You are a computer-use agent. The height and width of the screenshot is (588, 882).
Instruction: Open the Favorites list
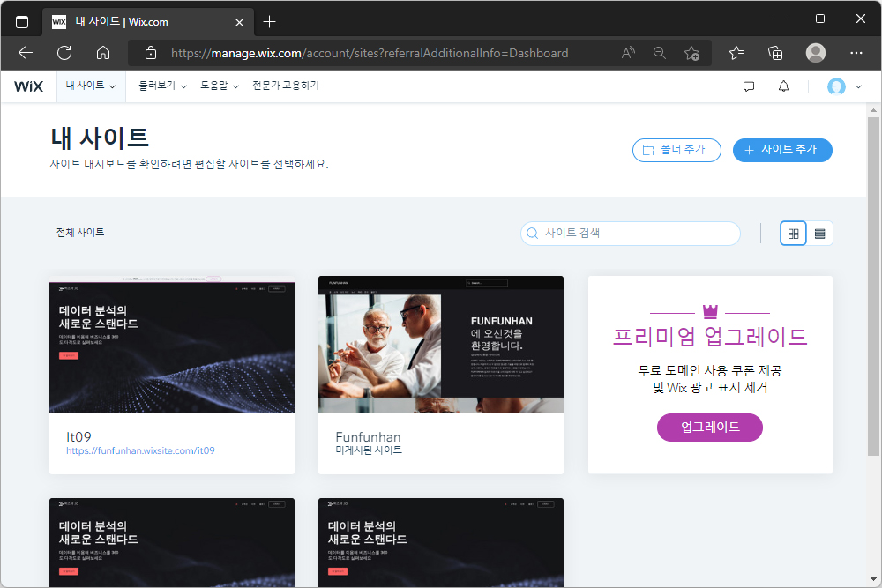coord(736,53)
